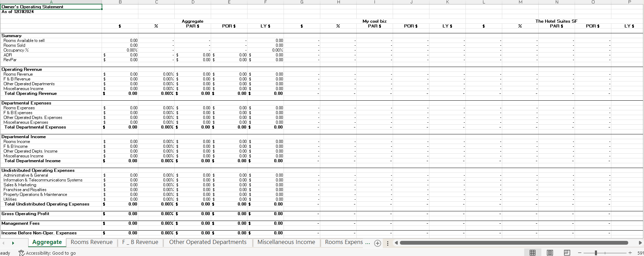Select column N header
Screen dimensions: 644x256
pyautogui.click(x=556, y=2)
